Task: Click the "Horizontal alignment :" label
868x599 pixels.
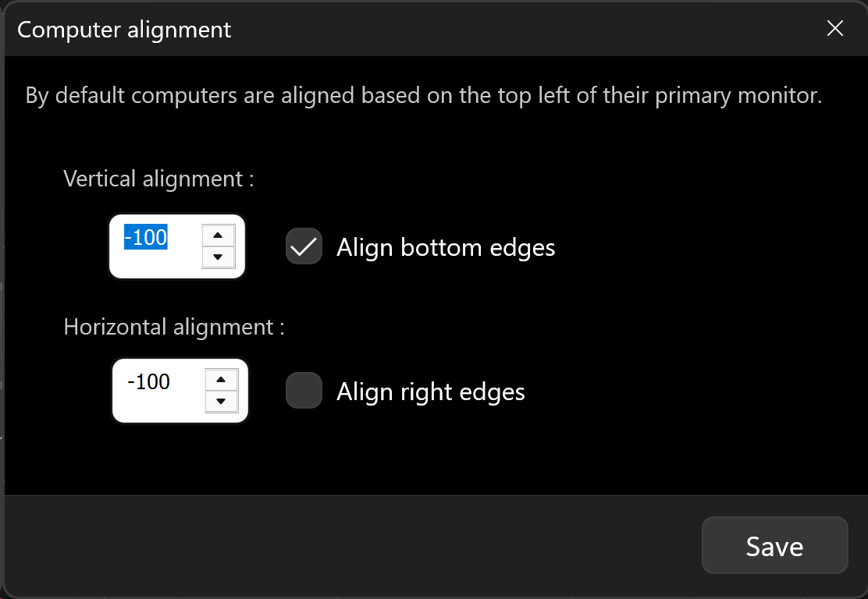Action: [x=173, y=326]
